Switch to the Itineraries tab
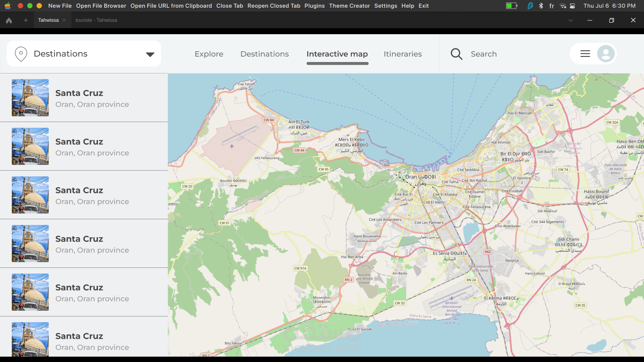644x362 pixels. tap(402, 54)
